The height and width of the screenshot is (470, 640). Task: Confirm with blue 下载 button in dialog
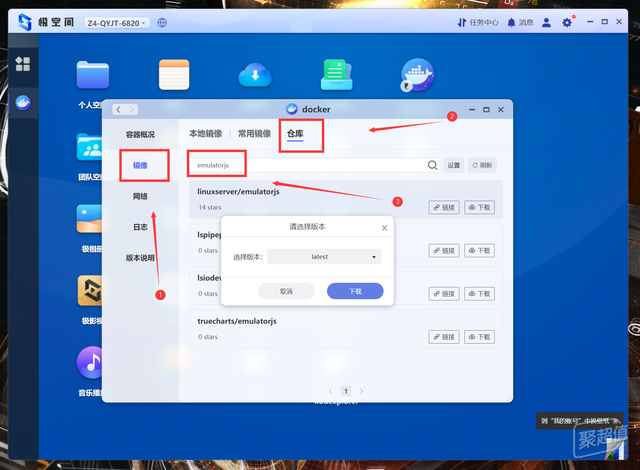coord(355,291)
